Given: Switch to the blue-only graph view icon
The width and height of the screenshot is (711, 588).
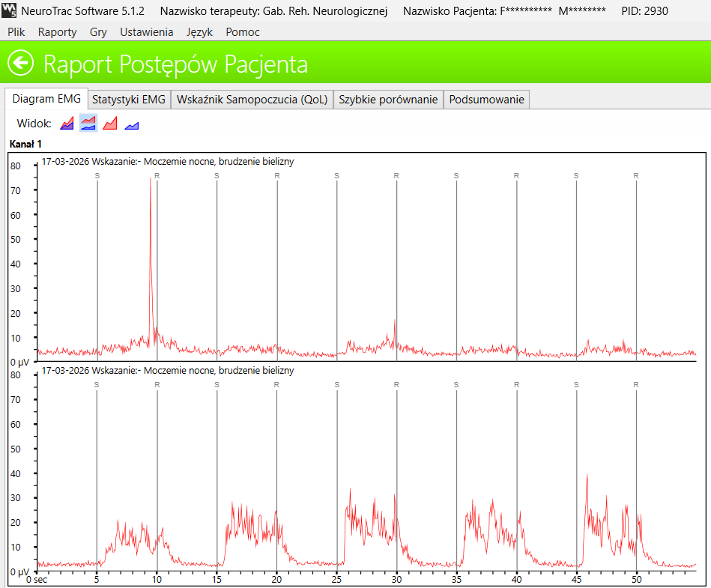Looking at the screenshot, I should tap(132, 124).
